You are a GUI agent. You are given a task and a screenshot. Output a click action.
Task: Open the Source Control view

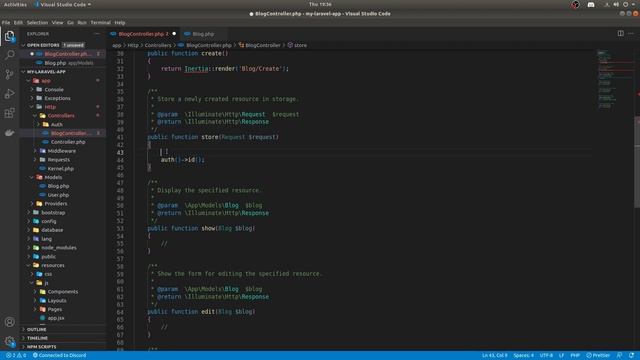pos(9,74)
